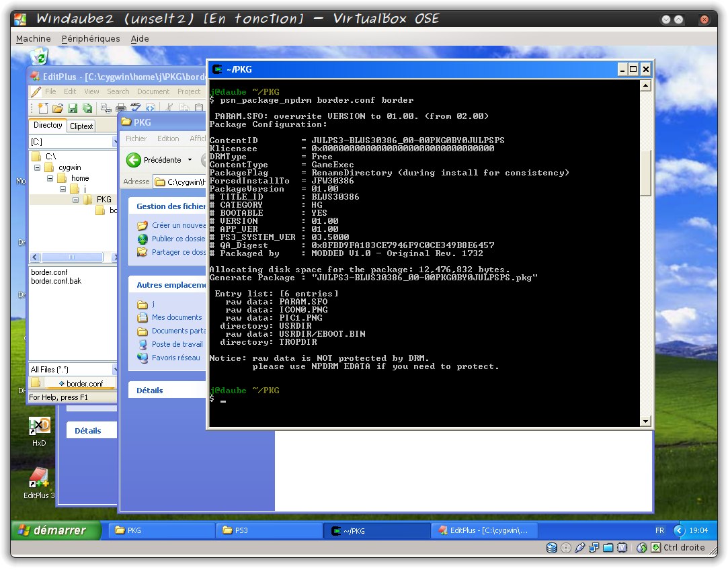Open Print Preview in EditPlus toolbar
This screenshot has width=728, height=570.
click(x=106, y=108)
